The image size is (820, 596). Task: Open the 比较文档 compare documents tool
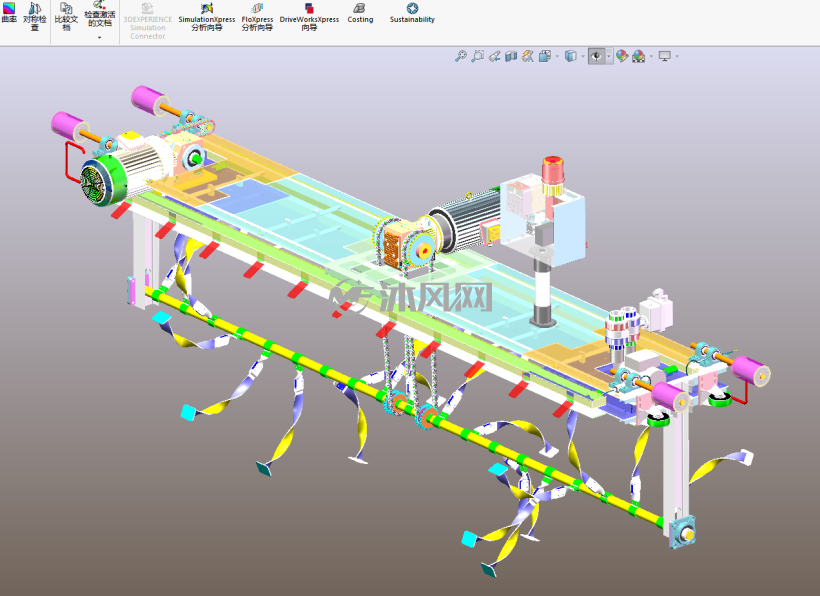66,16
